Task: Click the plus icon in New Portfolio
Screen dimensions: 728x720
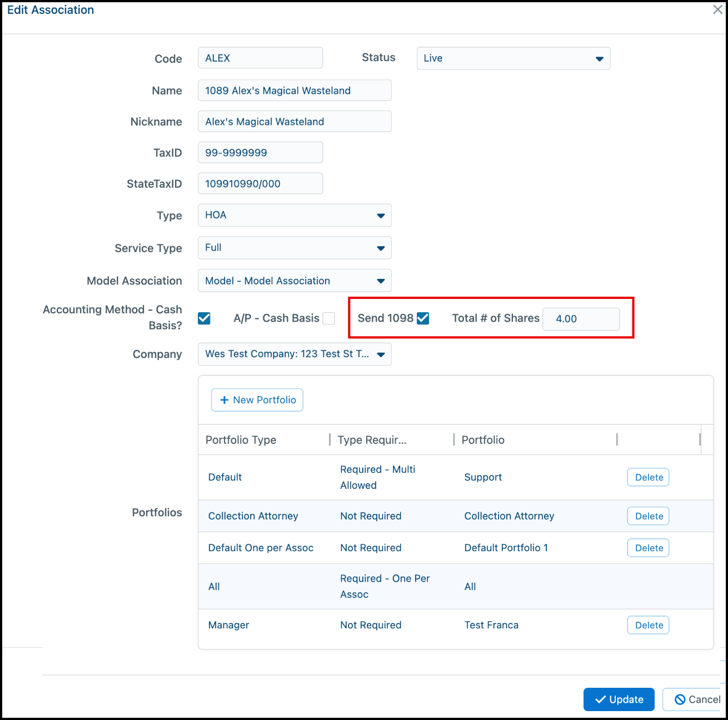Action: click(x=225, y=400)
